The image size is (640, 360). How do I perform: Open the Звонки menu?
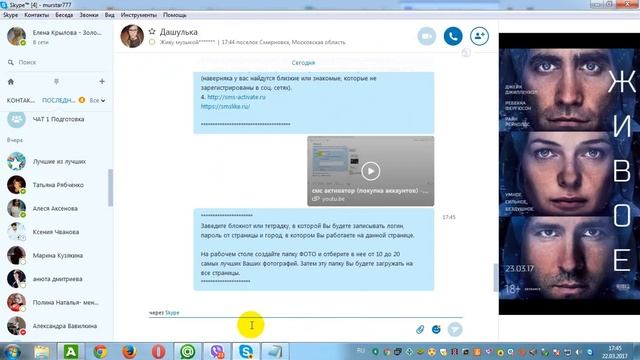89,15
